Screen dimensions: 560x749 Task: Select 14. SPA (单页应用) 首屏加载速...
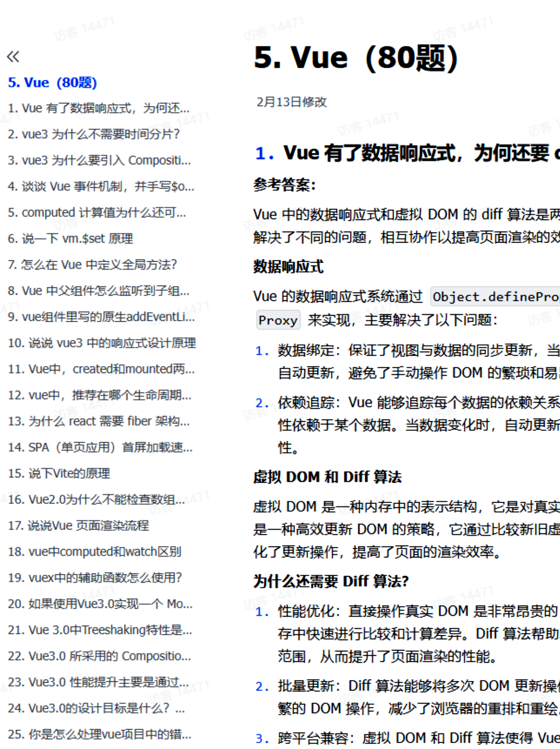(x=100, y=447)
